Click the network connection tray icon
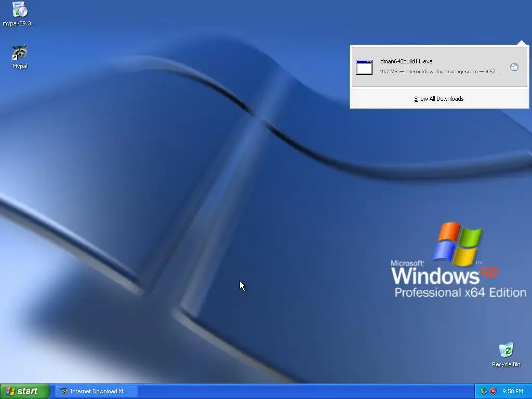 click(484, 391)
